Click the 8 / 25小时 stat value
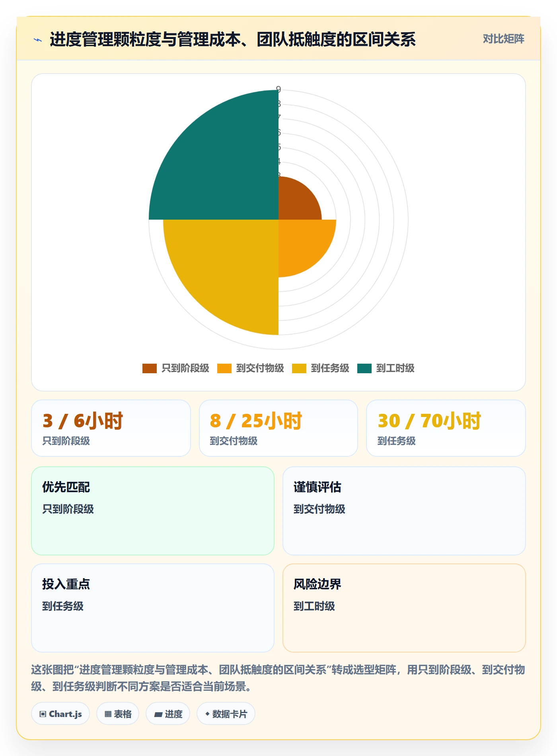This screenshot has height=756, width=557. point(256,421)
